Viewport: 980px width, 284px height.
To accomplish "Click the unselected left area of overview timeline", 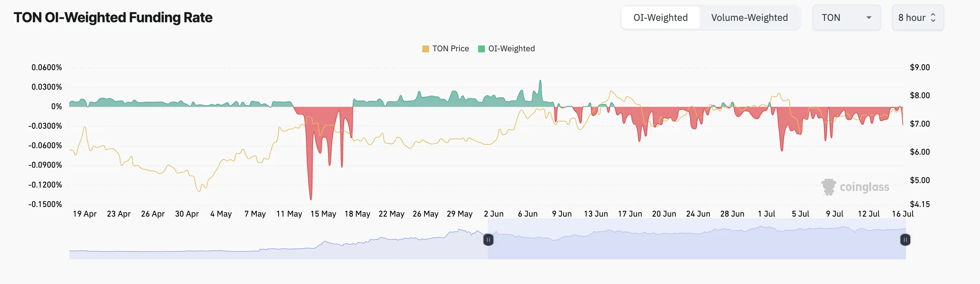I will [x=279, y=243].
